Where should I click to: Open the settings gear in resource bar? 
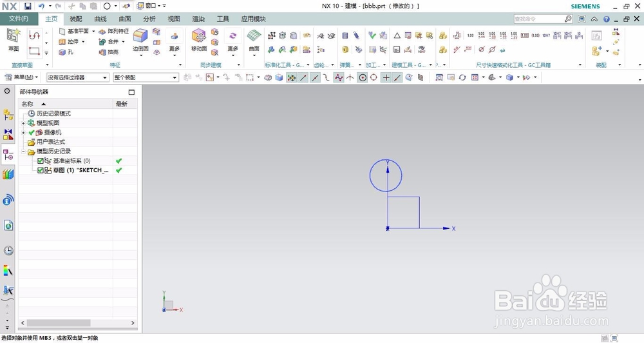pos(7,91)
